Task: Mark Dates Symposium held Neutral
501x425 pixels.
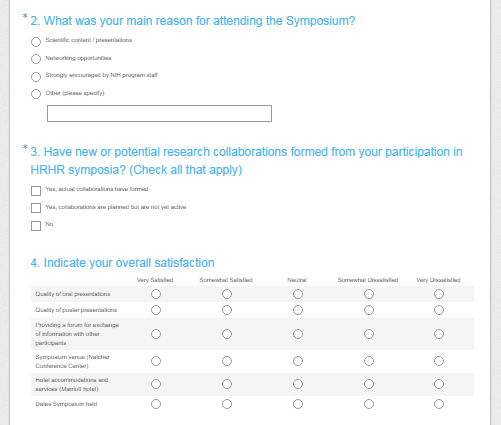Action: coord(298,404)
